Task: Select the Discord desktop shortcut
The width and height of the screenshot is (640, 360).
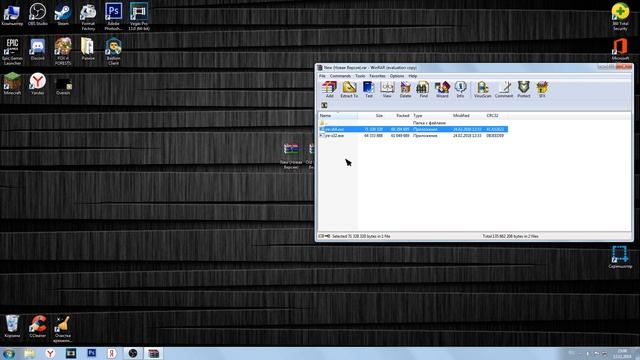Action: coord(38,50)
